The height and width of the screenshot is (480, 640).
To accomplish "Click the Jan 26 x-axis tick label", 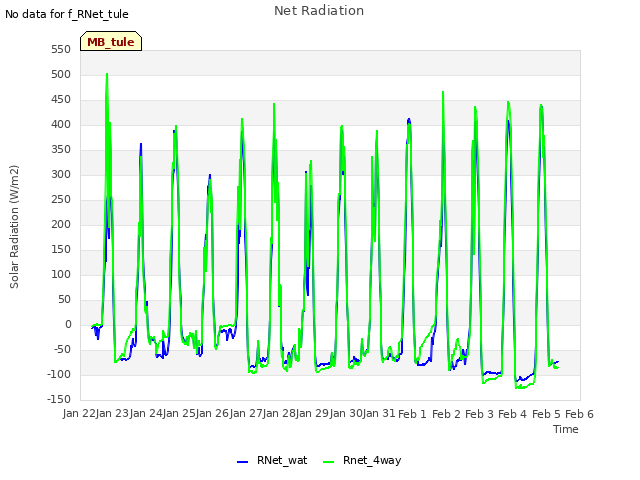I will [212, 413].
